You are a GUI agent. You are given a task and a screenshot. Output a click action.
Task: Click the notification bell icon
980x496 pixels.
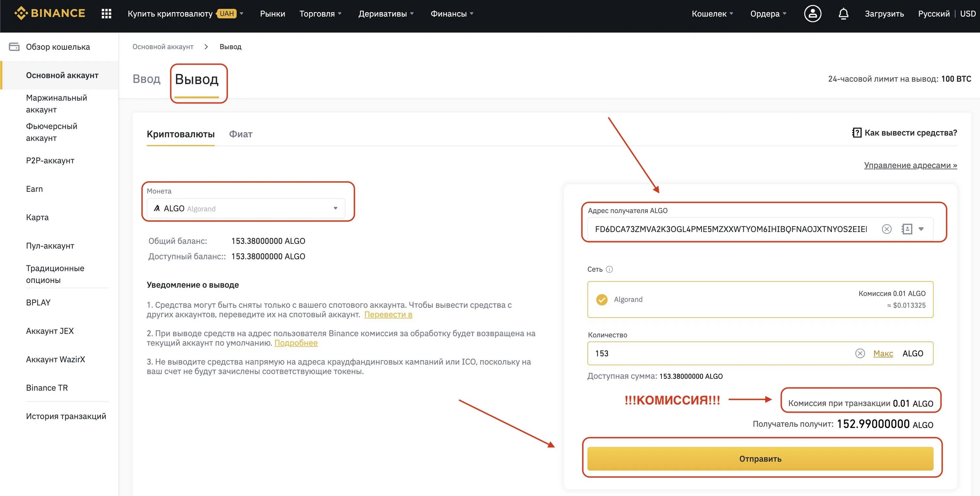843,13
